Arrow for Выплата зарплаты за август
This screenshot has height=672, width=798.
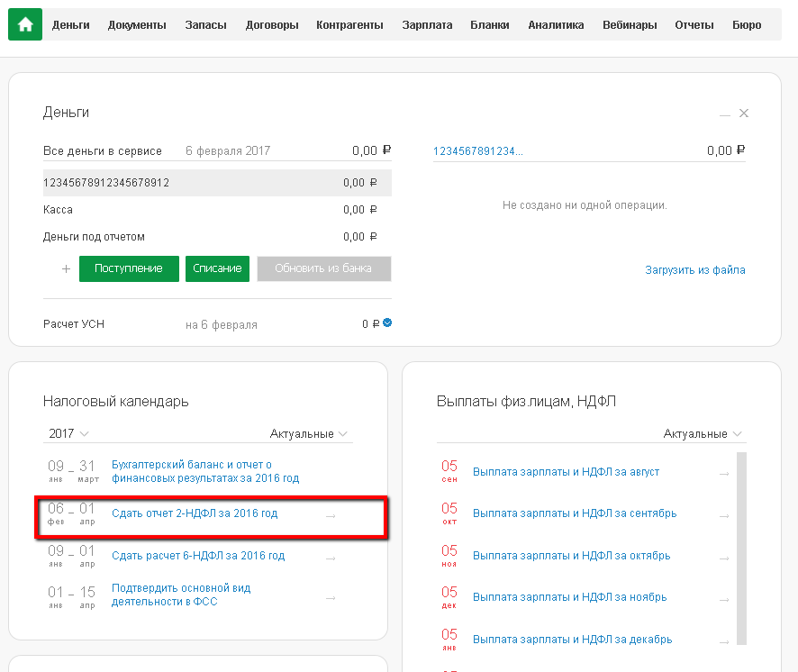click(x=724, y=474)
